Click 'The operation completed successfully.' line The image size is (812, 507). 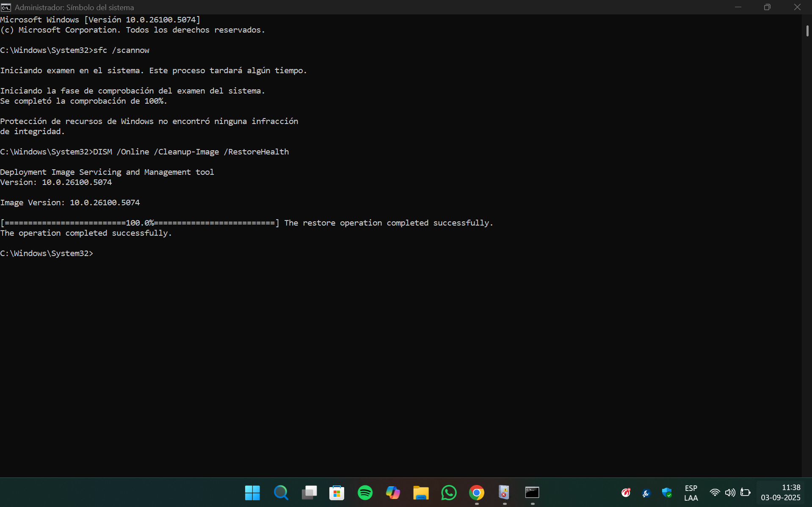point(86,233)
